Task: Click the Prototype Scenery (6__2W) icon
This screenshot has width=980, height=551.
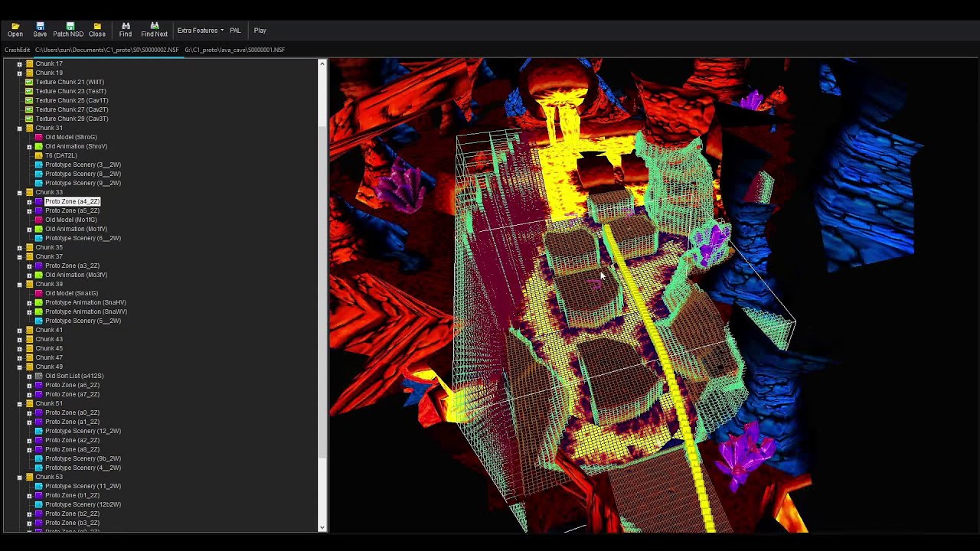Action: click(39, 238)
